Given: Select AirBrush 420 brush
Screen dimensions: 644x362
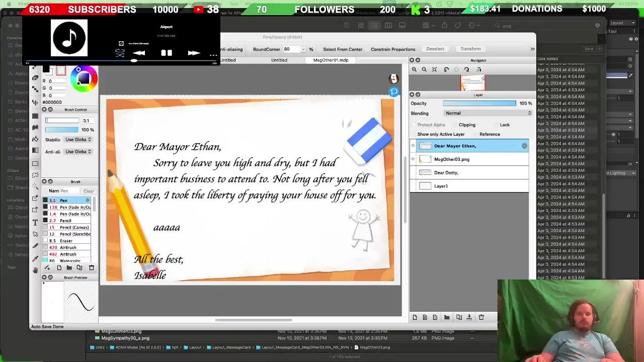Looking at the screenshot, I should [66, 247].
